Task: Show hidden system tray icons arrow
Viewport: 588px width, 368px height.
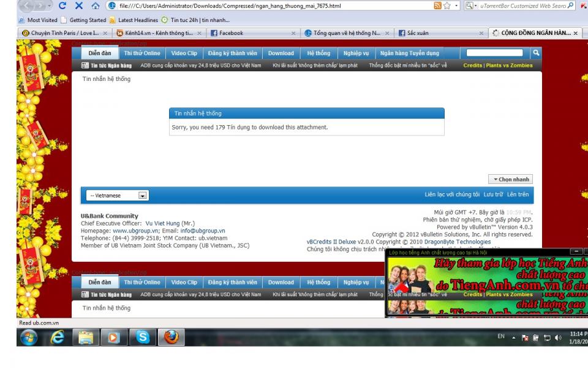Action: coord(514,337)
